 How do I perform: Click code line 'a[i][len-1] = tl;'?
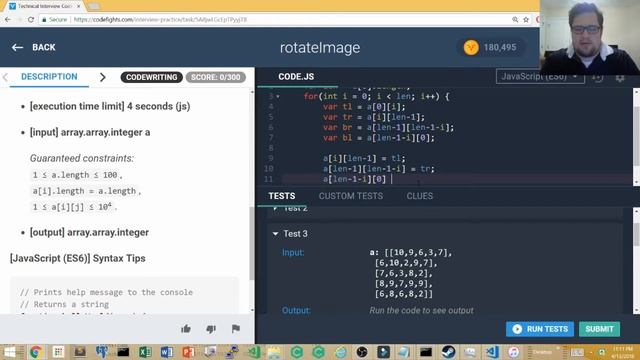(x=364, y=158)
